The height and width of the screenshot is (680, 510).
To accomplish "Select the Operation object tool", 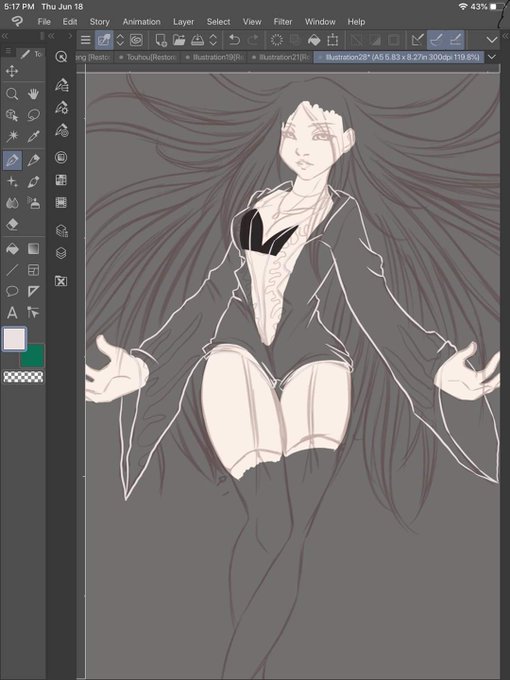I will [12, 115].
